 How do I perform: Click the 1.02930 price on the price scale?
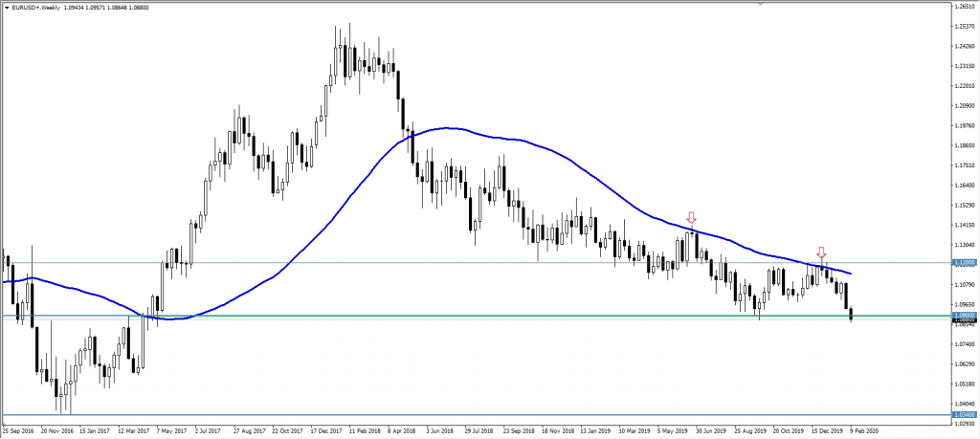[x=965, y=424]
